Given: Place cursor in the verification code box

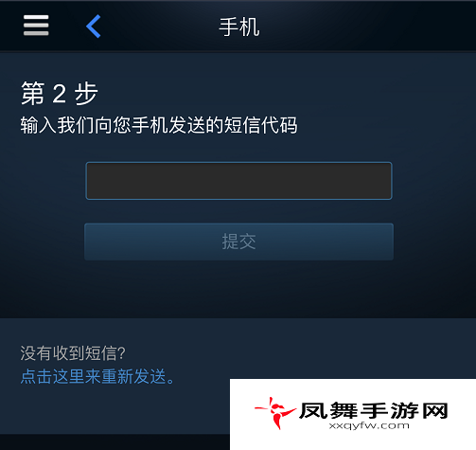Looking at the screenshot, I should 238,181.
